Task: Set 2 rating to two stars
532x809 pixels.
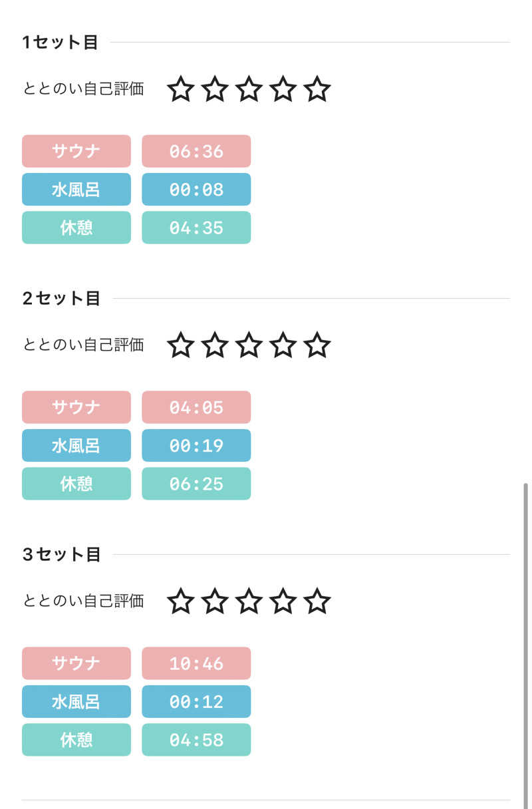Action: point(215,345)
